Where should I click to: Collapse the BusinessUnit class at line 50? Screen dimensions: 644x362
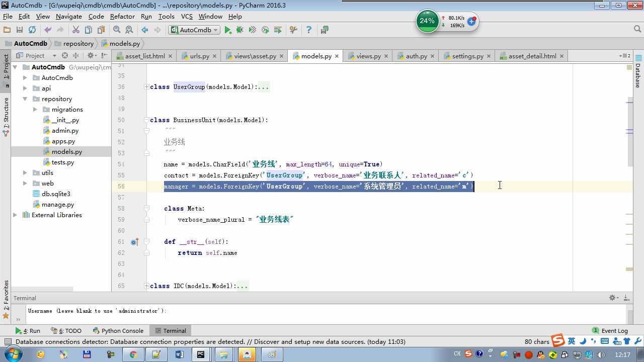(146, 120)
